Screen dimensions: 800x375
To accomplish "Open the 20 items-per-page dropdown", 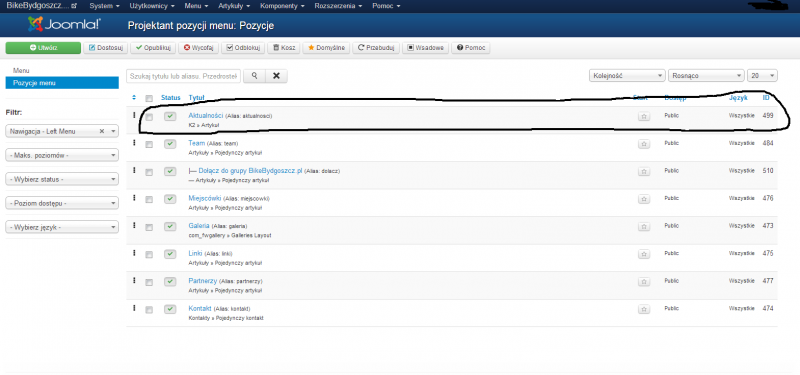I will (762, 76).
